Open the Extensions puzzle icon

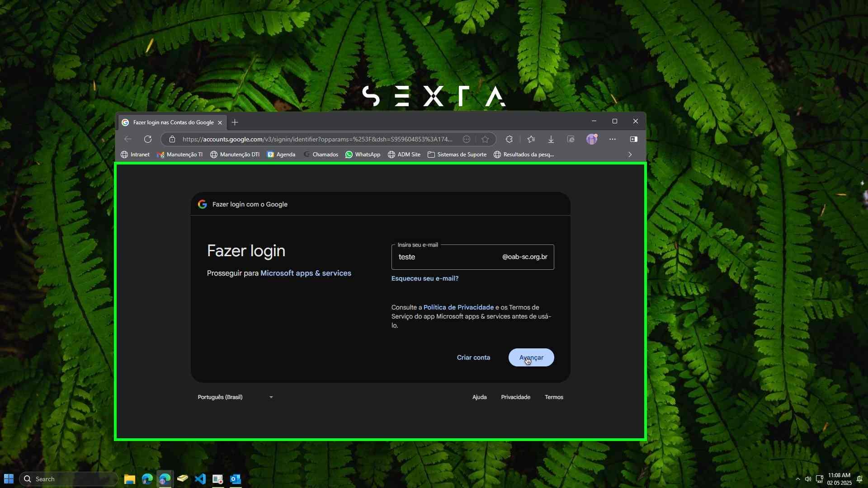click(509, 139)
